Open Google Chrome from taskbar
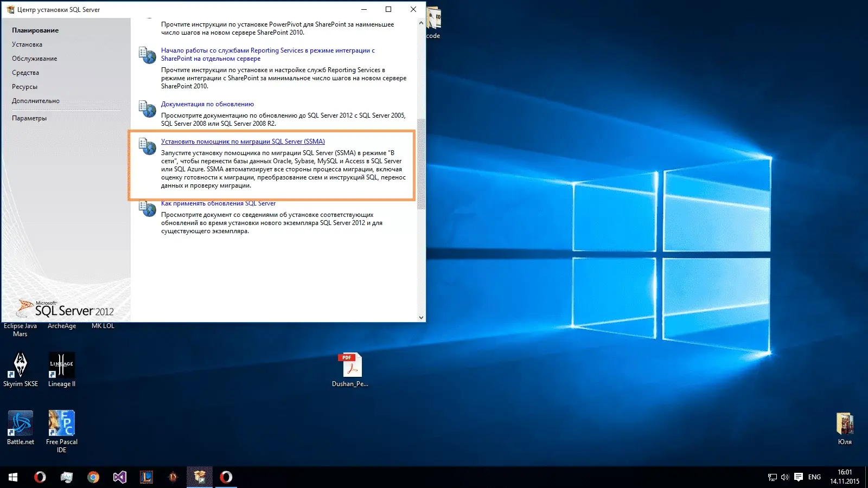The image size is (868, 488). coord(93,477)
